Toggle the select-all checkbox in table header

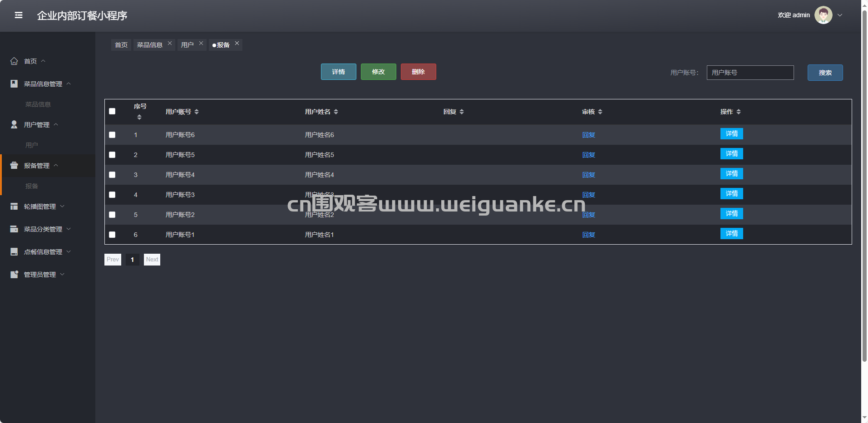tap(112, 111)
